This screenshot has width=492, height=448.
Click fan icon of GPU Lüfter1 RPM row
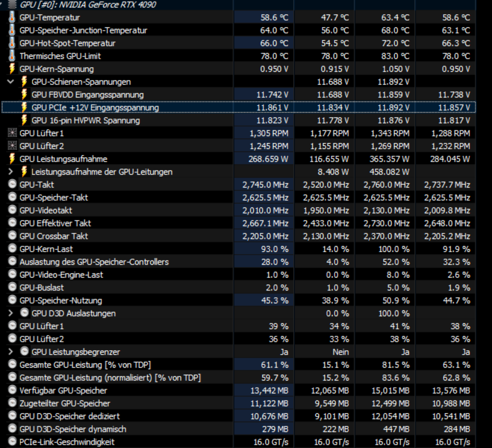click(x=12, y=133)
